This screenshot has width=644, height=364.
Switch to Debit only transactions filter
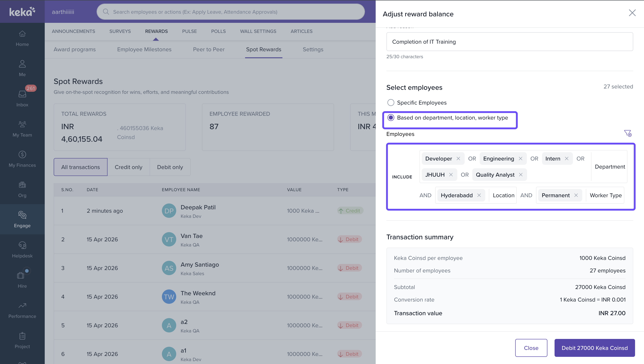pos(170,167)
